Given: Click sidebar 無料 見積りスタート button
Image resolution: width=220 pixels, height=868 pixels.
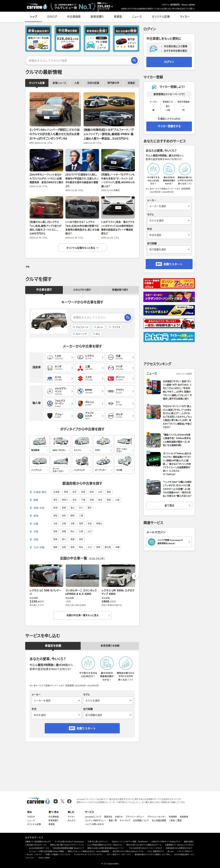Looking at the screenshot, I should click(x=169, y=264).
